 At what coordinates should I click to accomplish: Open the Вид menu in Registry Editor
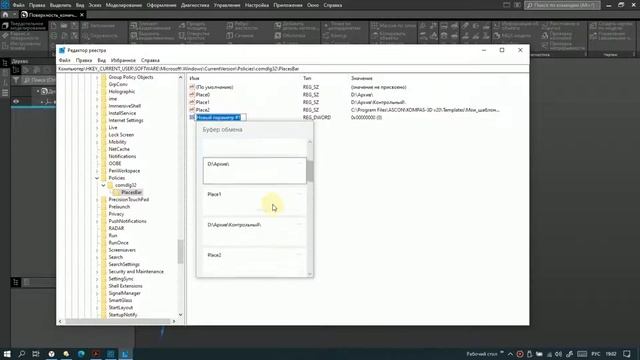coord(102,60)
